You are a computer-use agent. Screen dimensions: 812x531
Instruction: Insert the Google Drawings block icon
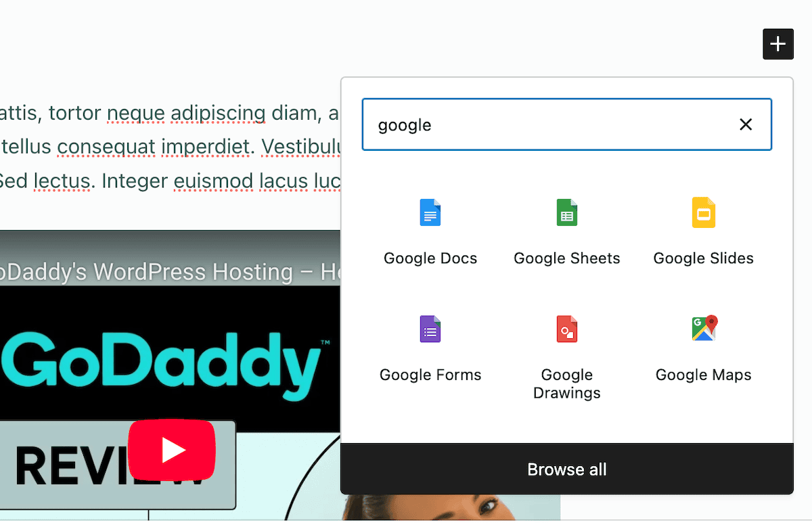point(567,329)
